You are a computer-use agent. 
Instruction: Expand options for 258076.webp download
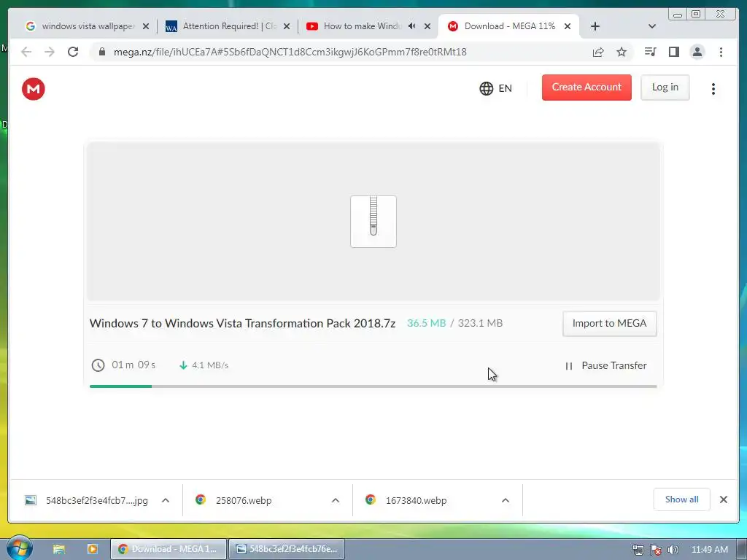click(336, 500)
